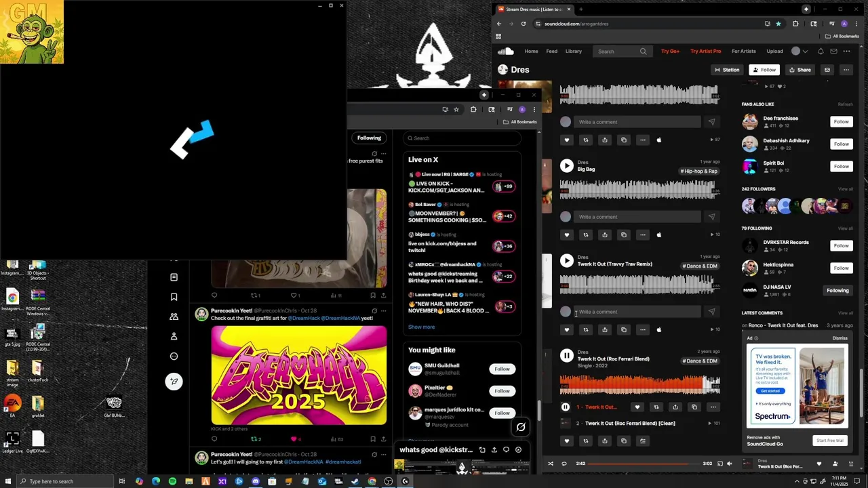Message Dres via envelope button
The image size is (868, 488).
tap(827, 70)
